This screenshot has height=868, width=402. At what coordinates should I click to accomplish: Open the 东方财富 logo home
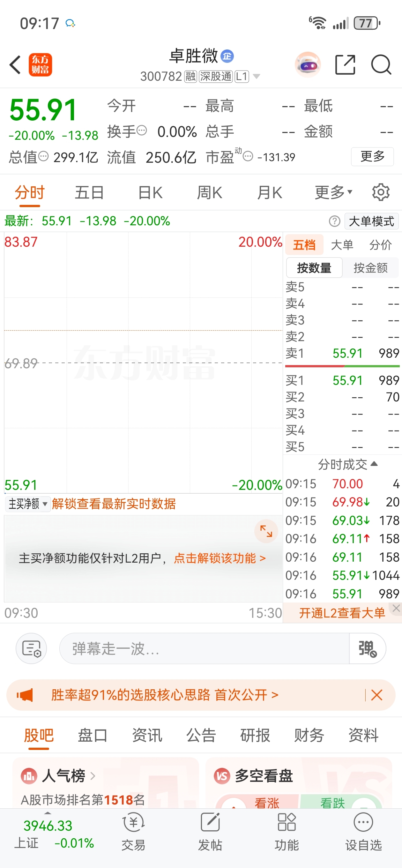[40, 65]
